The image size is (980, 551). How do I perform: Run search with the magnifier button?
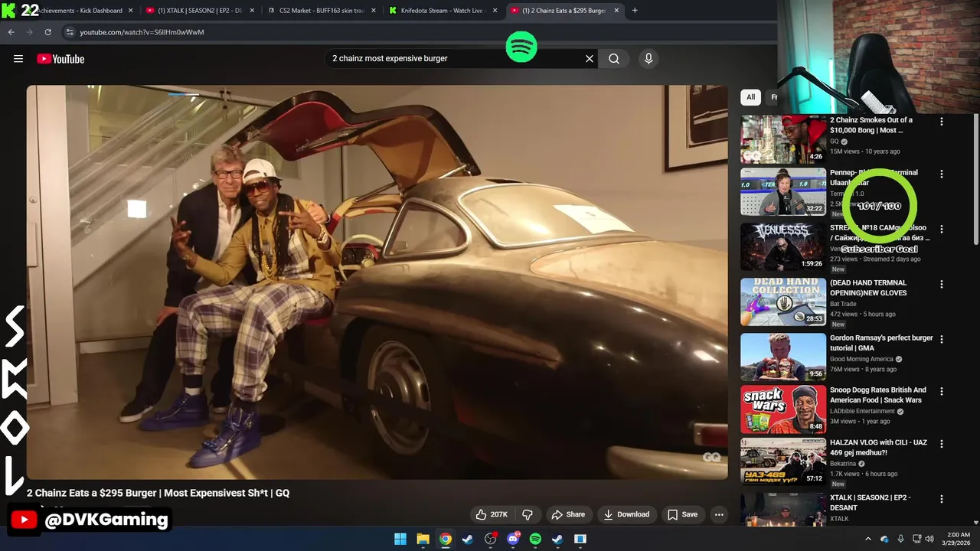614,58
